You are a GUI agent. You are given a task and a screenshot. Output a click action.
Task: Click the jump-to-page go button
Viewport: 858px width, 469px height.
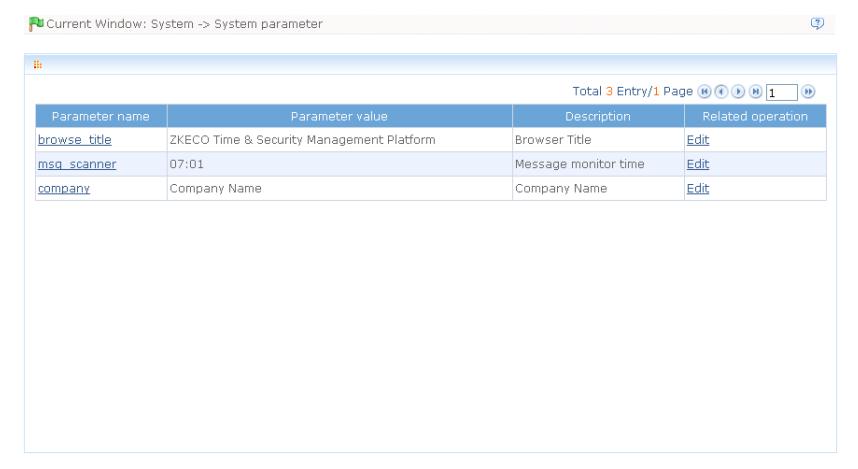coord(808,91)
